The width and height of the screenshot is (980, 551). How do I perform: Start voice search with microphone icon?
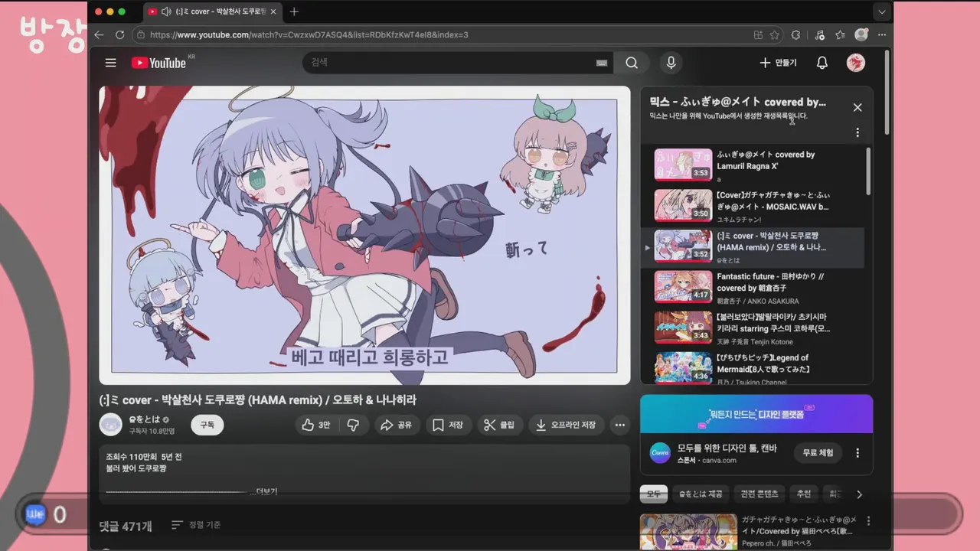coord(671,63)
